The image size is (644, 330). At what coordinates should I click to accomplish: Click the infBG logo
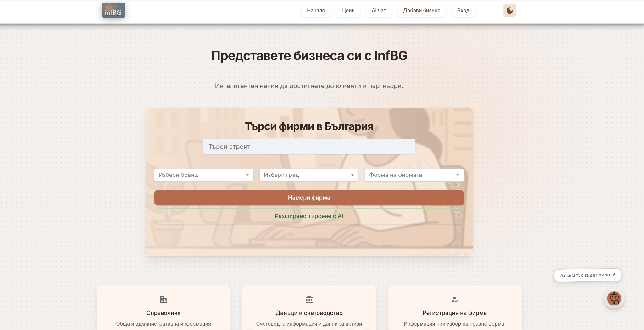tap(113, 10)
